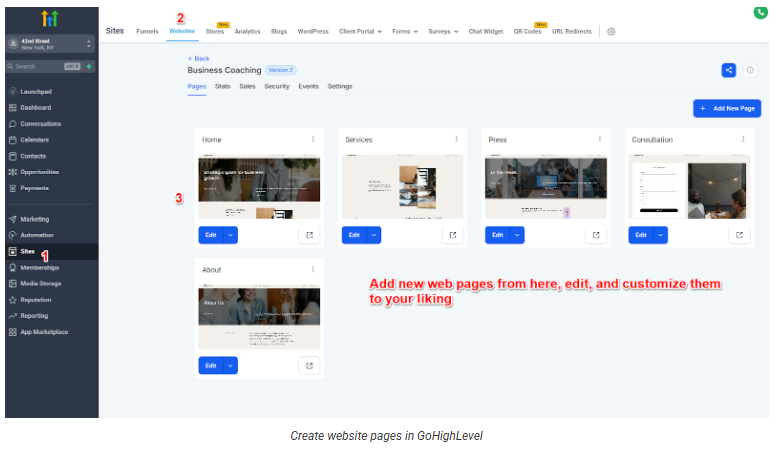This screenshot has width=778, height=453.
Task: Click the Add New Page button
Action: tap(727, 109)
